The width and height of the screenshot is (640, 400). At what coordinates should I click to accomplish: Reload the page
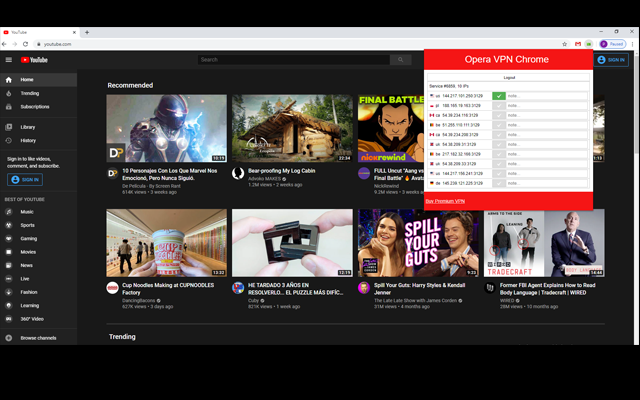(x=25, y=44)
